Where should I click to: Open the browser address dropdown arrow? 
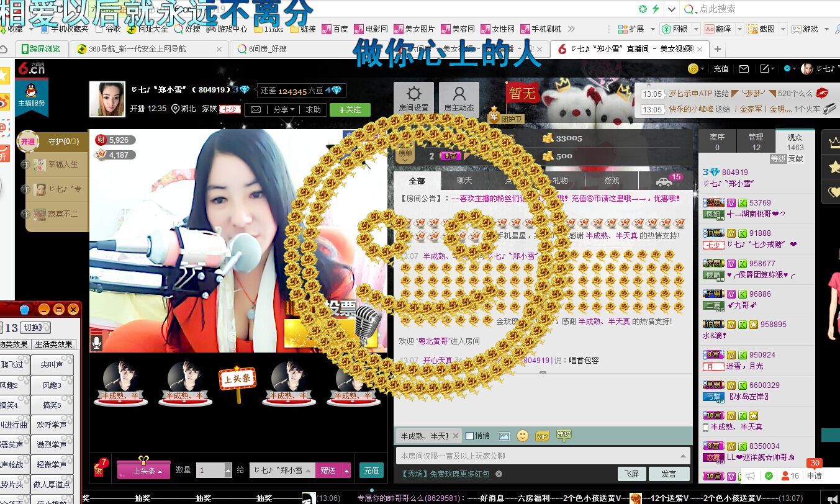672,9
